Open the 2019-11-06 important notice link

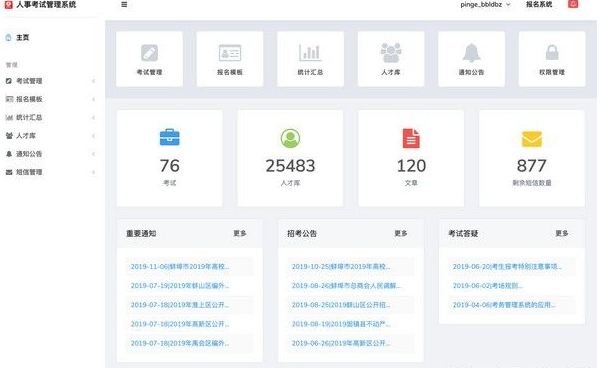tap(180, 267)
